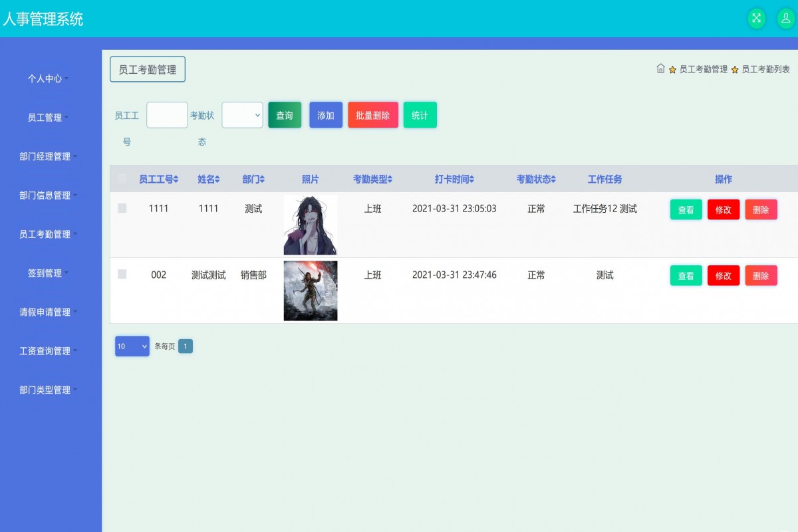Toggle the select-all checkbox in table header
The image size is (798, 532).
point(122,178)
